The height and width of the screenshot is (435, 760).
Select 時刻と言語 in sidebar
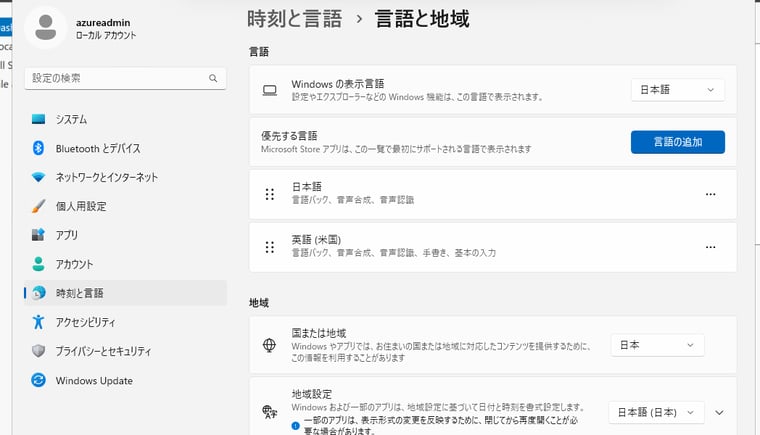[126, 293]
